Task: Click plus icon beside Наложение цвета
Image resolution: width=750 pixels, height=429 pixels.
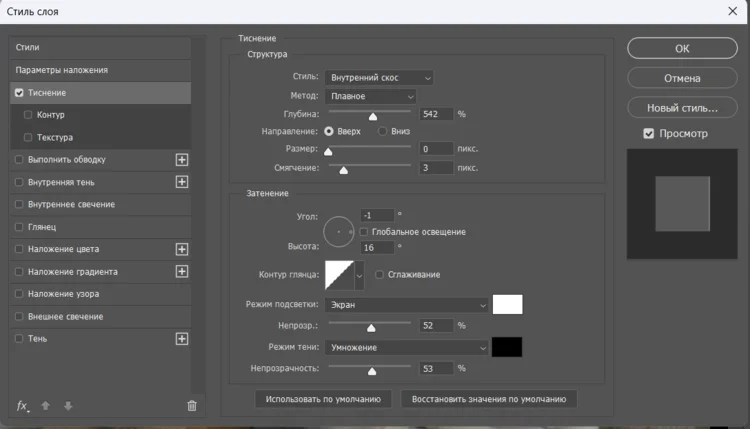Action: (182, 249)
